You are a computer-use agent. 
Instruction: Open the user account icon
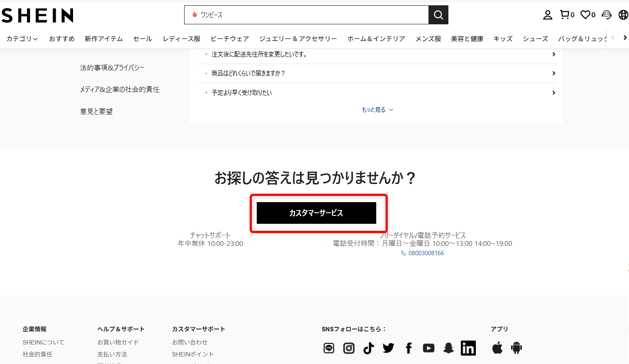pyautogui.click(x=548, y=15)
